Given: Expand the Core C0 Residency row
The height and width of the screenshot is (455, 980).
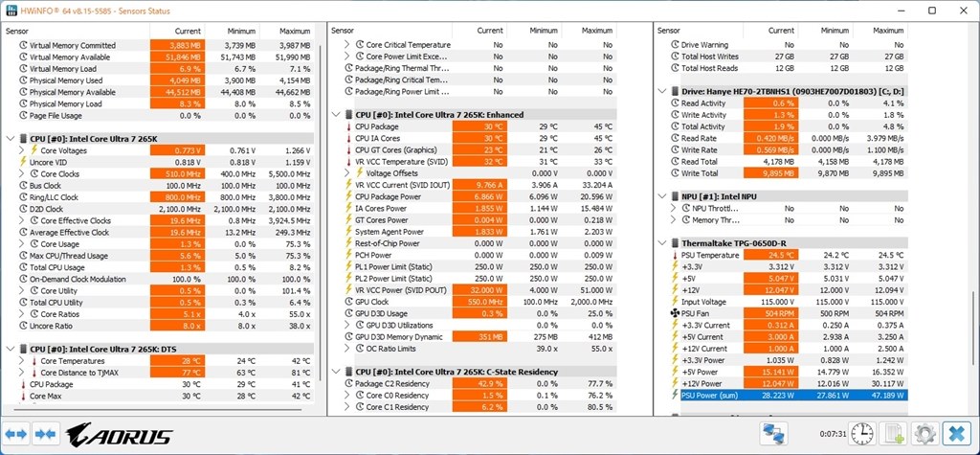Looking at the screenshot, I should 348,396.
